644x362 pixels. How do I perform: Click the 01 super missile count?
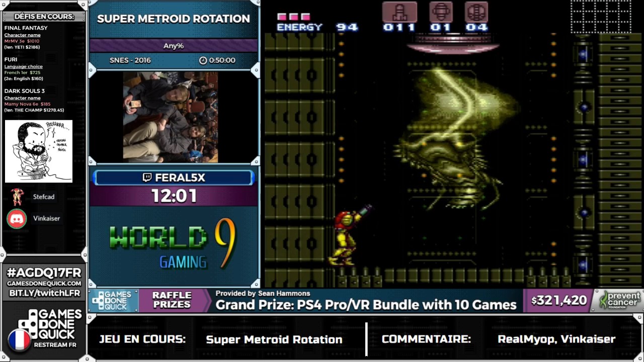(441, 27)
